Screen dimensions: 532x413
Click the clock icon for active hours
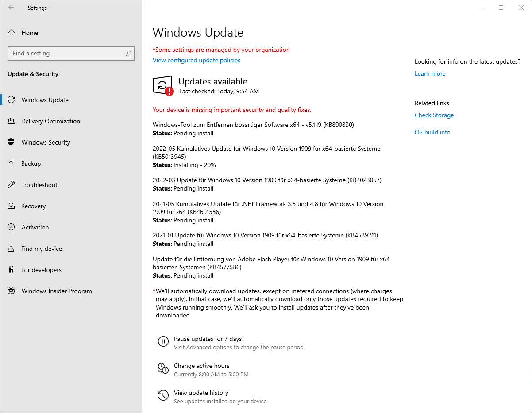[x=163, y=368]
